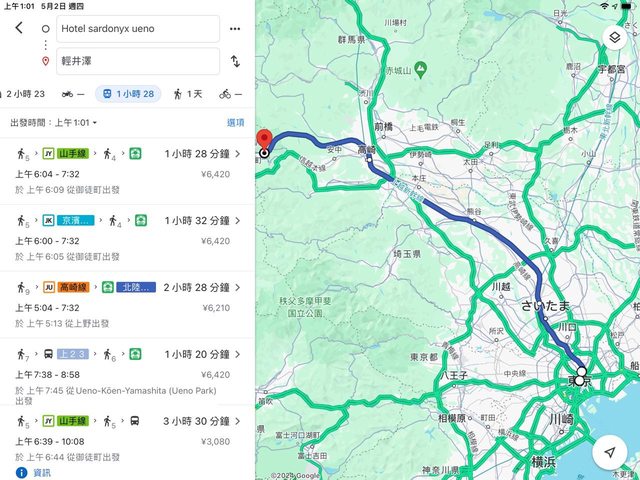This screenshot has height=480, width=640.
Task: Swap origin and destination with arrows icon
Action: point(235,61)
